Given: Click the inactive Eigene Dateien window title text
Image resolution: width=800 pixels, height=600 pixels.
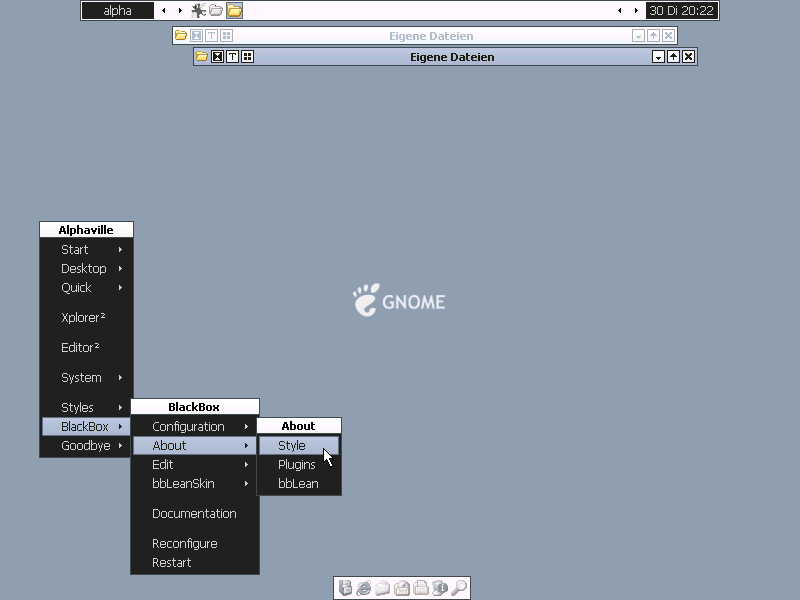Looking at the screenshot, I should coord(431,36).
